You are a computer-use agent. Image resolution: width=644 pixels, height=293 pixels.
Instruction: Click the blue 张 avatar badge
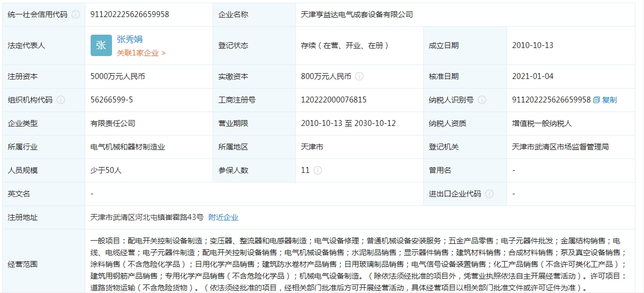click(x=101, y=45)
